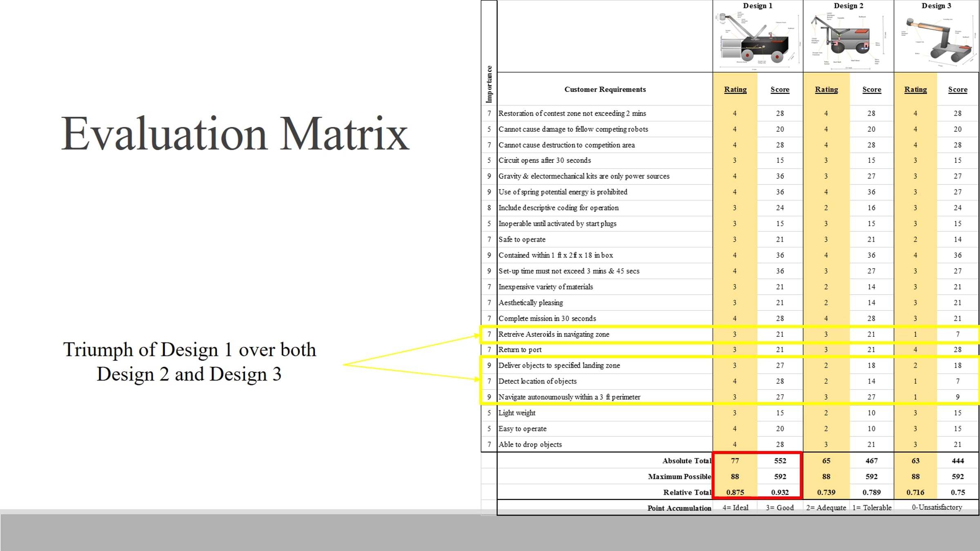Click Design 2 Score column header
Image resolution: width=980 pixels, height=551 pixels.
871,89
